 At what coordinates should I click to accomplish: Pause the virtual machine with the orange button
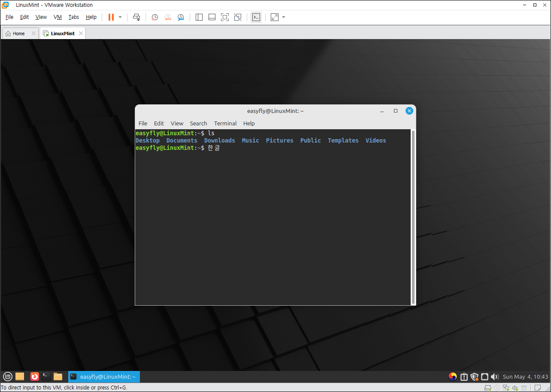[x=111, y=17]
